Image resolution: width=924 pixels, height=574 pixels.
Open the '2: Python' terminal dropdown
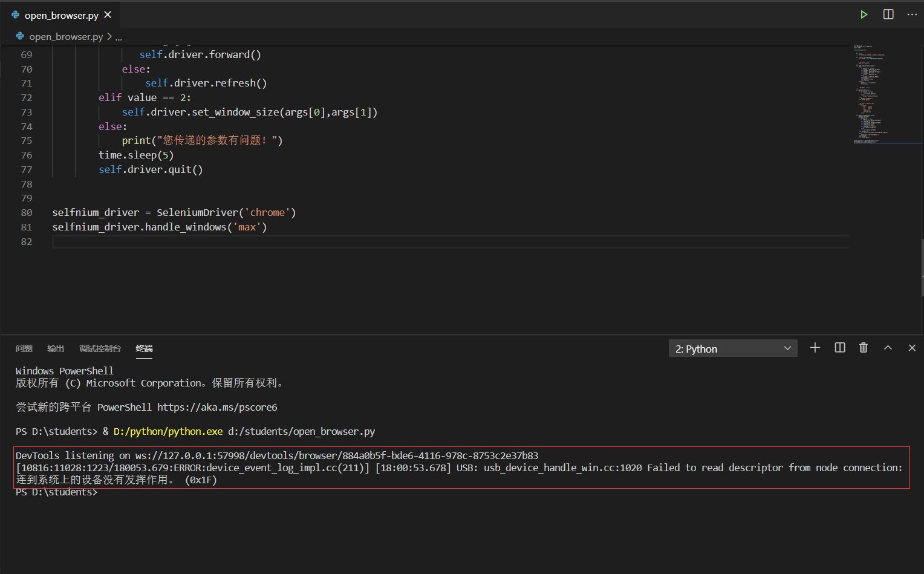point(733,348)
